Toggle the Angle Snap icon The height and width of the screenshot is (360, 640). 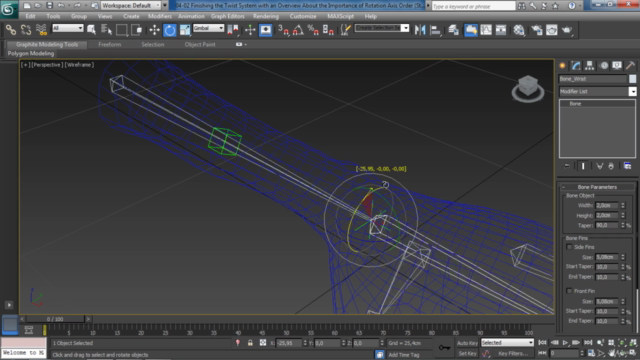298,30
